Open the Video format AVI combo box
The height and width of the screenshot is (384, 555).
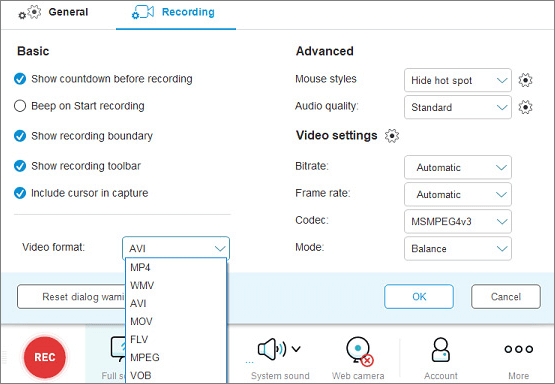[x=176, y=248]
